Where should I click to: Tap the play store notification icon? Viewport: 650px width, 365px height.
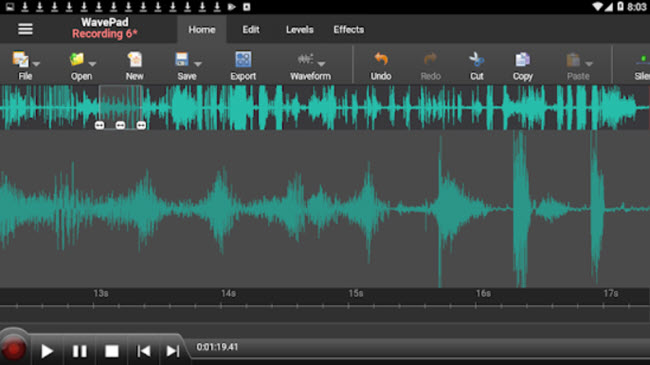[232, 7]
